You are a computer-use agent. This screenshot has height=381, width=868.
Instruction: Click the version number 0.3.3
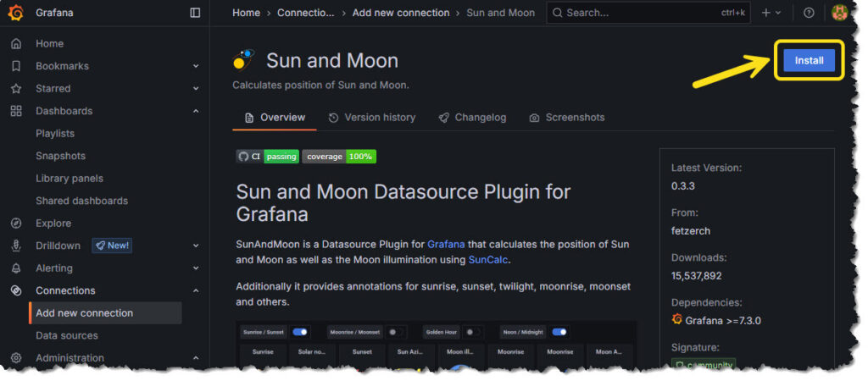[x=682, y=185]
